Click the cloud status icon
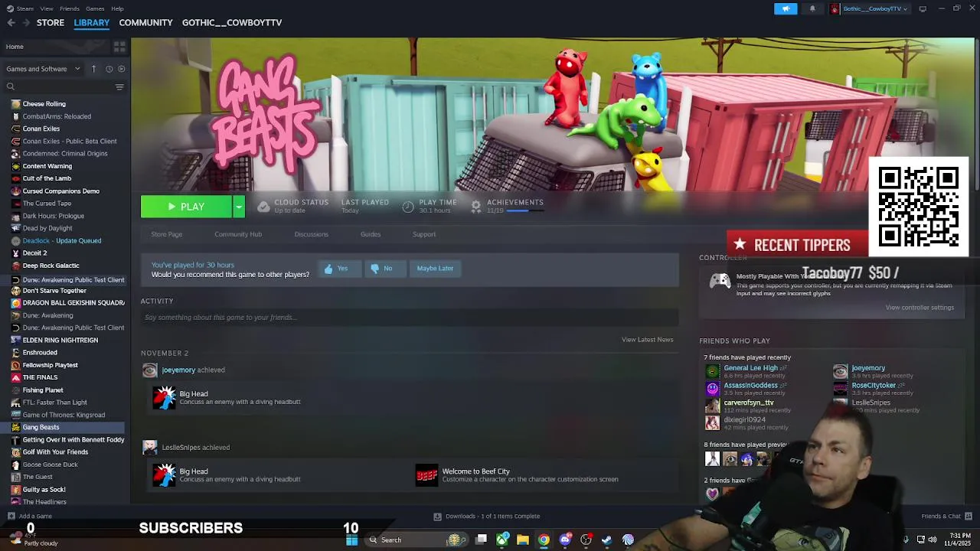 tap(263, 207)
